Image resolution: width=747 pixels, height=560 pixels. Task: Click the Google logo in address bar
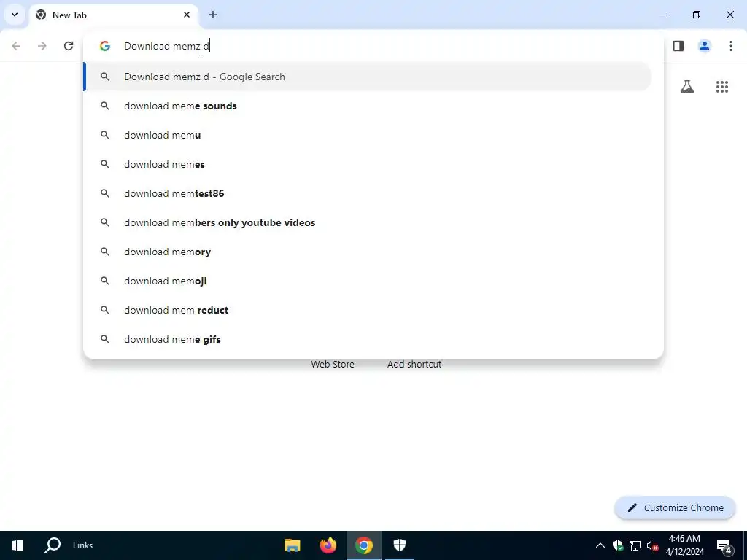105,46
